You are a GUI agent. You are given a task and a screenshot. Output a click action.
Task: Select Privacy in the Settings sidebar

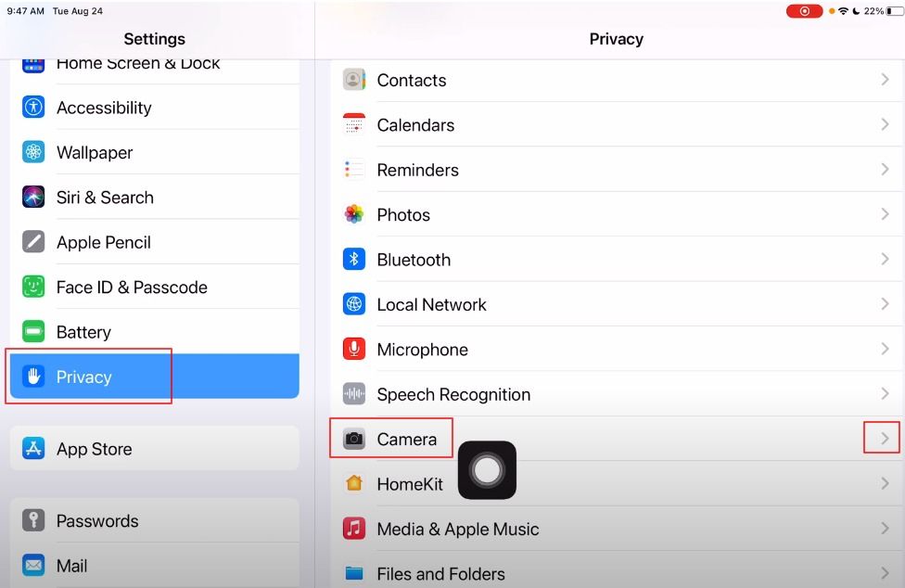[x=155, y=377]
